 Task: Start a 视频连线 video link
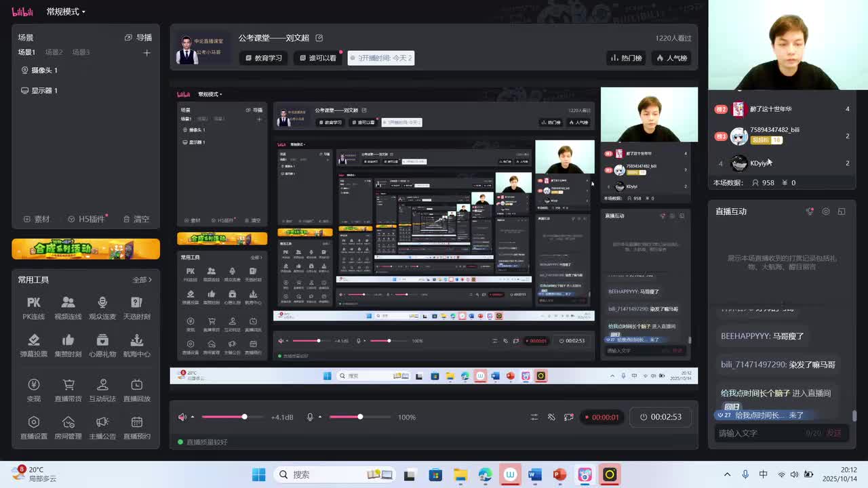68,308
